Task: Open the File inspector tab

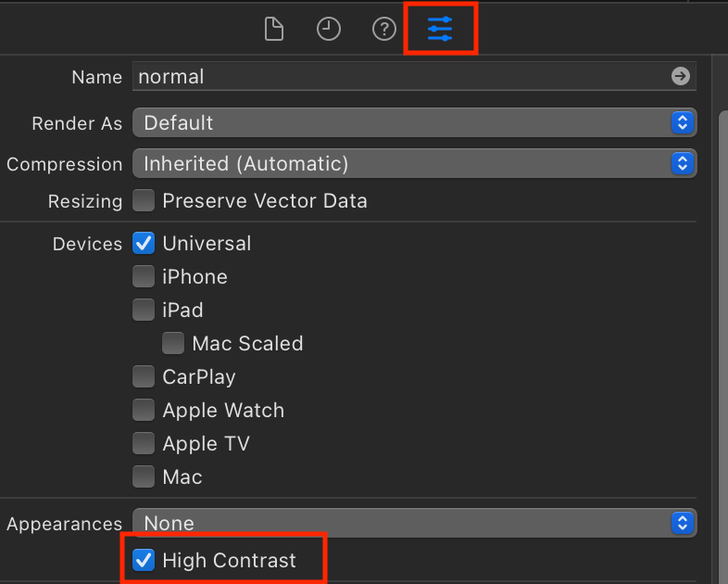Action: pos(273,30)
